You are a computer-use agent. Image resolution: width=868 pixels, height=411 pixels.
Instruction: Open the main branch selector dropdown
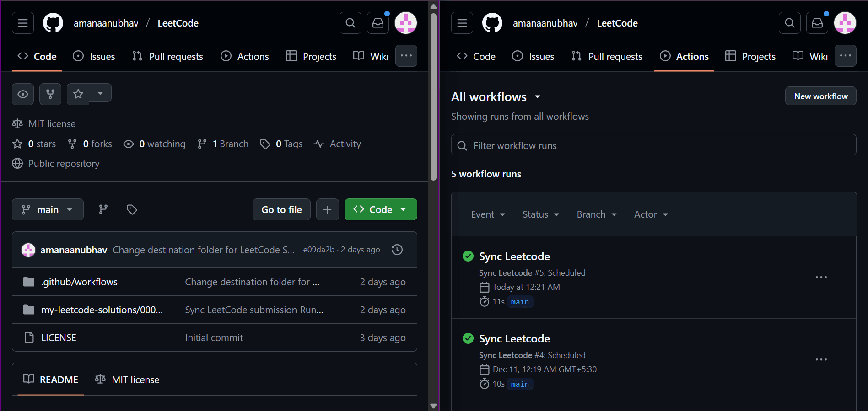click(48, 209)
